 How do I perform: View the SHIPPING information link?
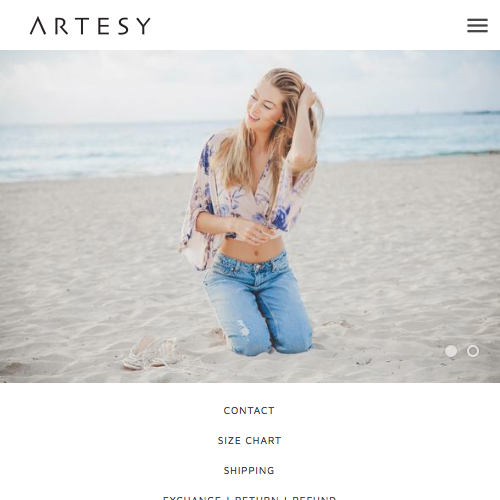pyautogui.click(x=249, y=471)
